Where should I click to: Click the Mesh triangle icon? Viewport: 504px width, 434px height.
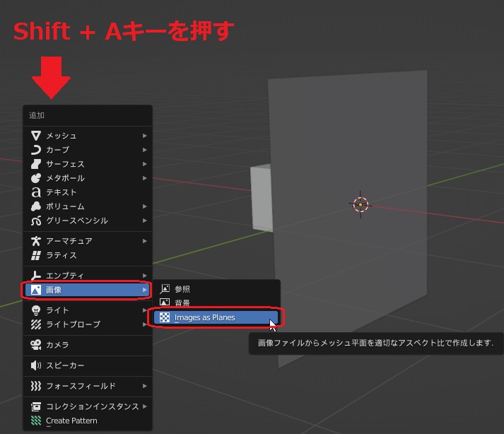pos(36,136)
